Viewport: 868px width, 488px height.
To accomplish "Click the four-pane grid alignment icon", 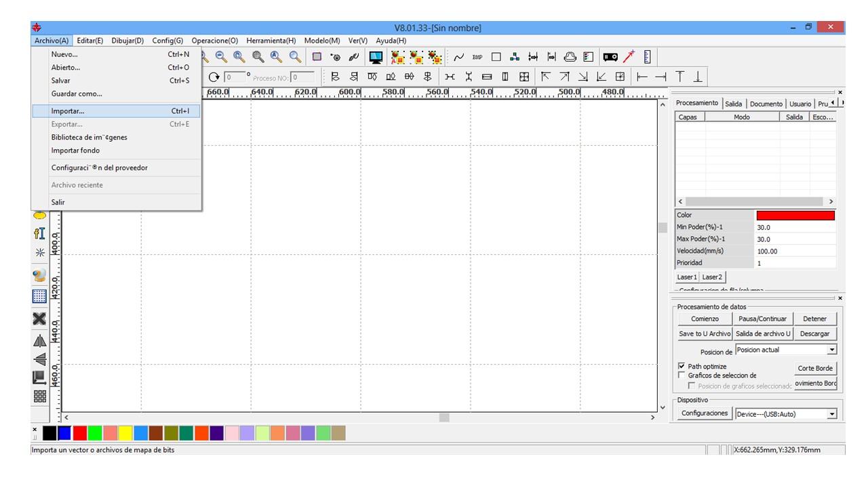I will click(x=524, y=77).
